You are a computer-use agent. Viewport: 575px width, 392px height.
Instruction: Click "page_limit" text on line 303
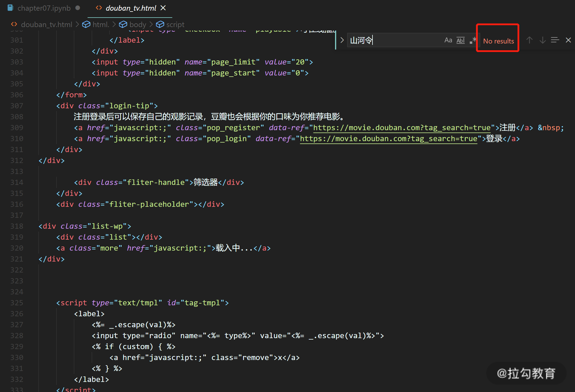[x=233, y=62]
